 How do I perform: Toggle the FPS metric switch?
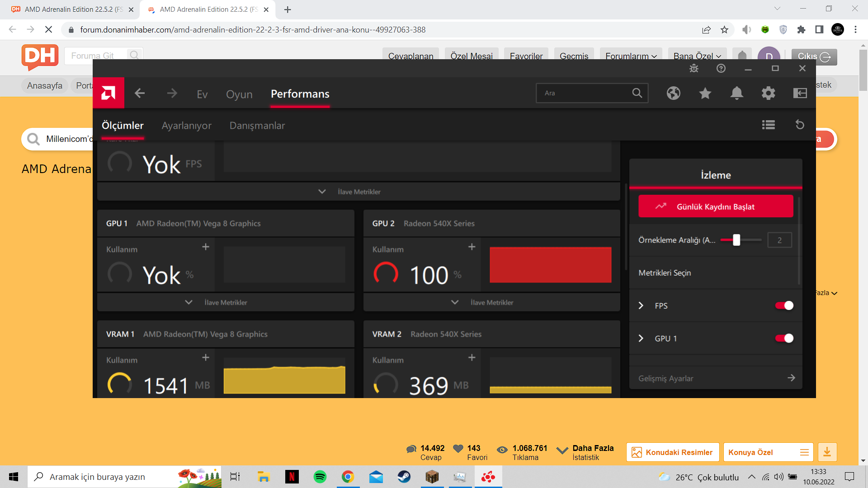click(784, 305)
